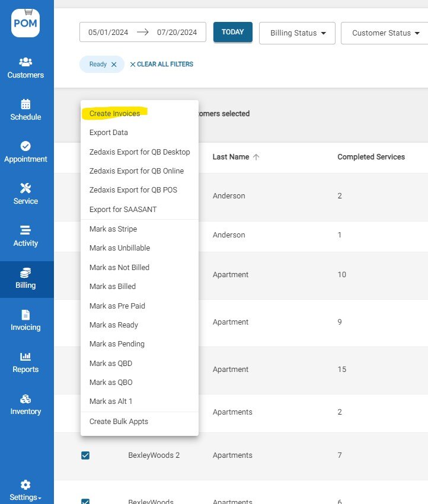Viewport: 428px width, 504px height.
Task: Go to Appointment checkmark icon
Action: click(25, 146)
